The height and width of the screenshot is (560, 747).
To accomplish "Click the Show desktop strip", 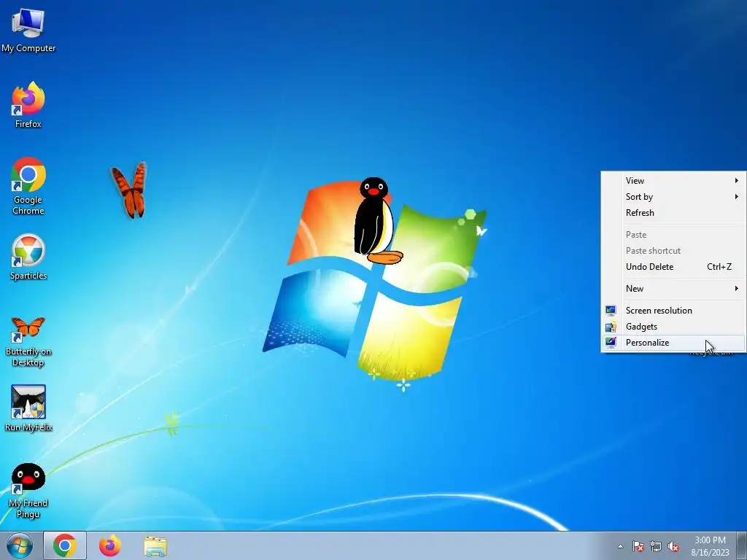I will coord(742,545).
